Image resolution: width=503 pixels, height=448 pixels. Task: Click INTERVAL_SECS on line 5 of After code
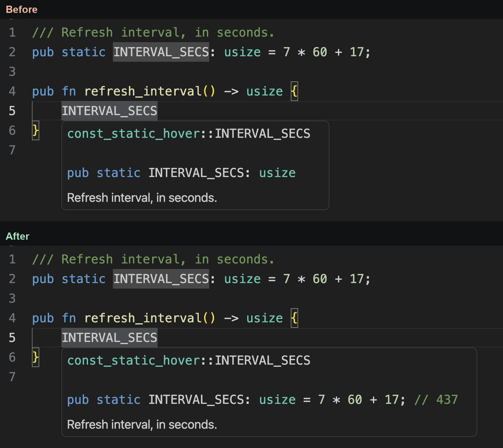(109, 338)
